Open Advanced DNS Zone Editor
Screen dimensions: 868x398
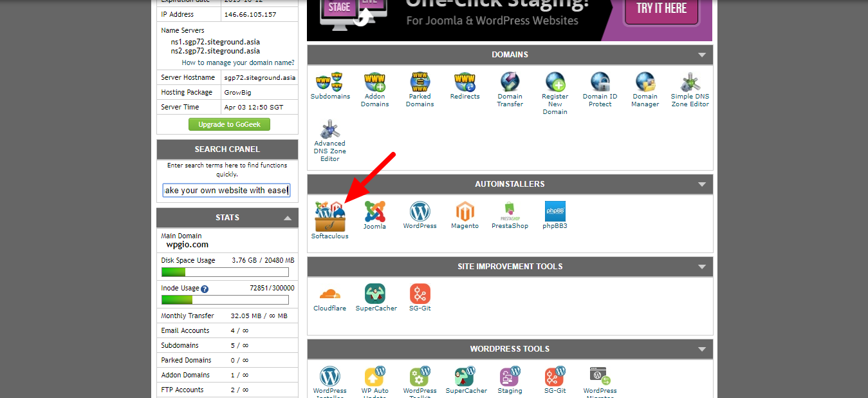330,128
